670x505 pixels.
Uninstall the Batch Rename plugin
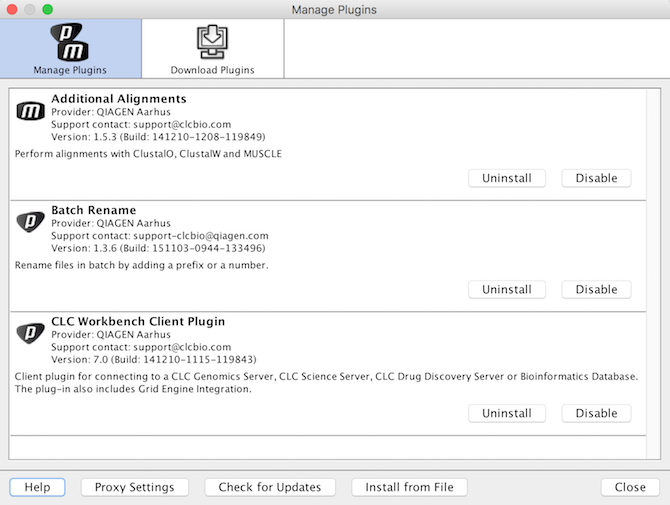click(x=507, y=290)
